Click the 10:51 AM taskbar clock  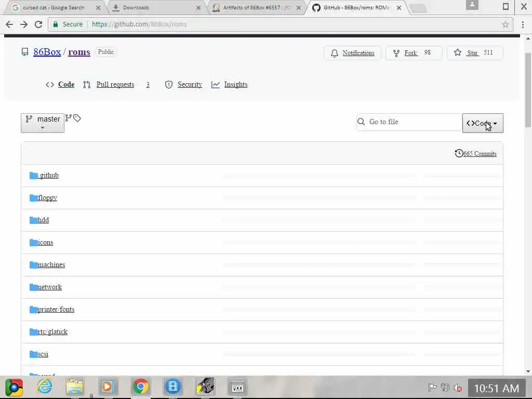click(496, 388)
